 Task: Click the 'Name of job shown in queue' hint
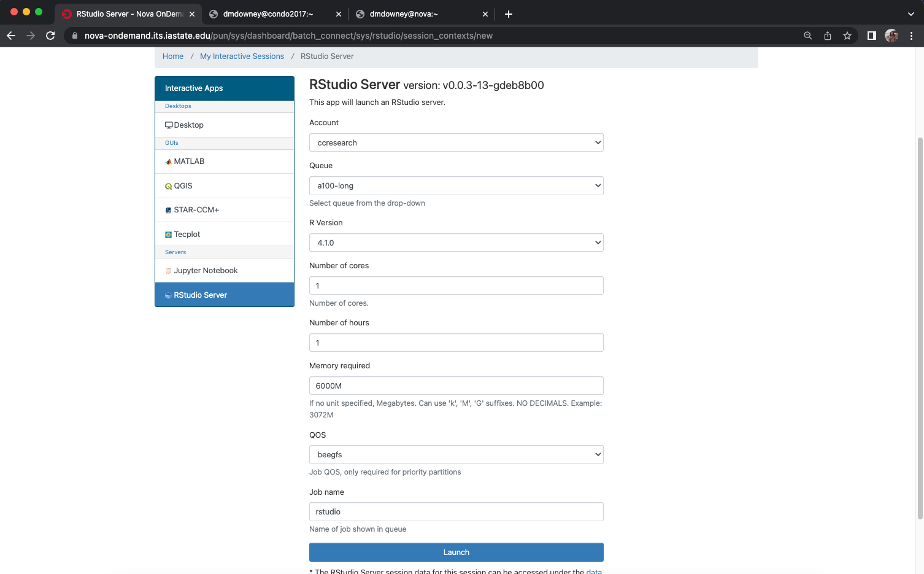click(358, 529)
